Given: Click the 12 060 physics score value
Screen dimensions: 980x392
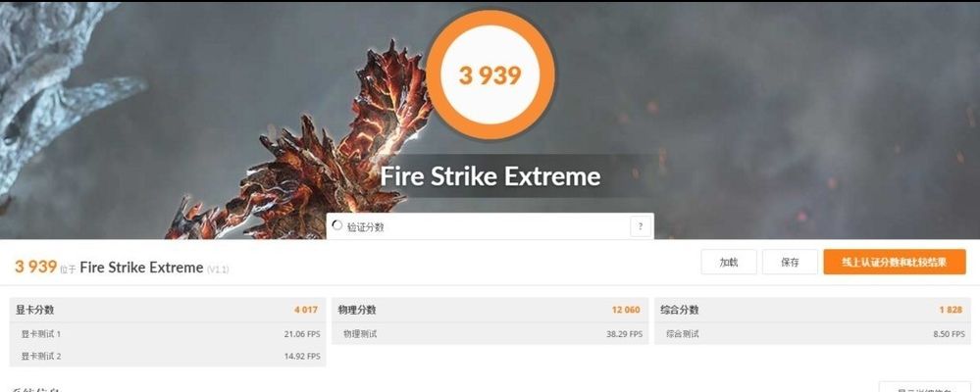Looking at the screenshot, I should 626,310.
